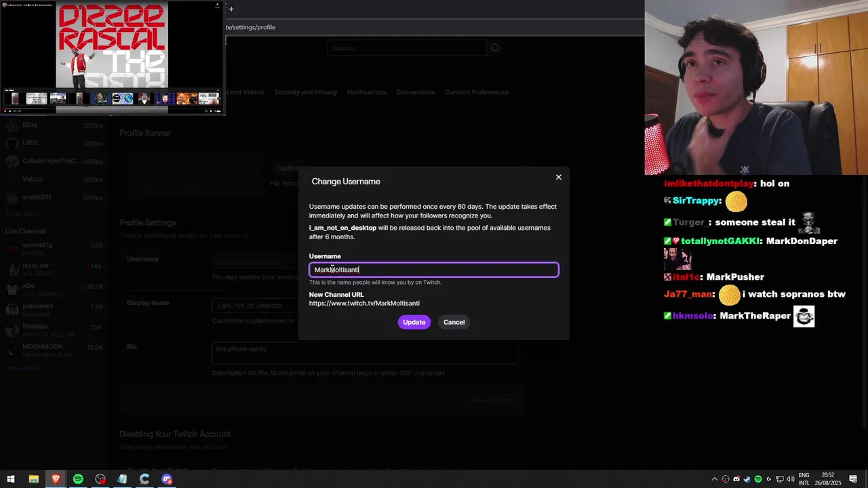Open the Security and Privacy settings tab

305,92
